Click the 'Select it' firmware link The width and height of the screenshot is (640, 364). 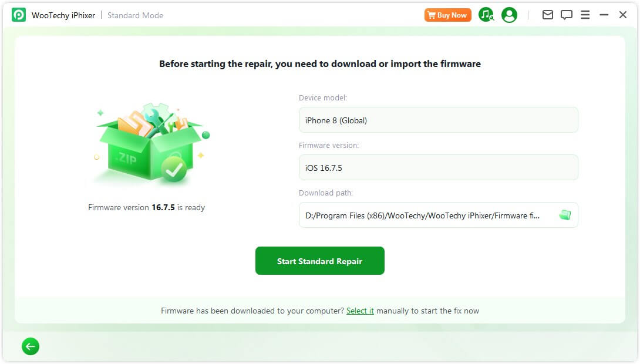tap(360, 311)
